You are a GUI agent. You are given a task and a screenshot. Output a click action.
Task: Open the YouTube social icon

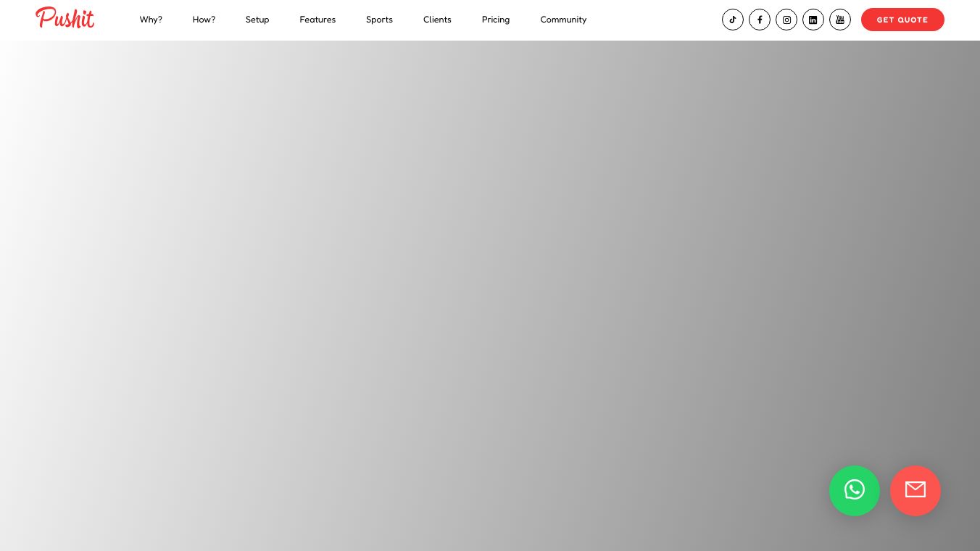click(840, 20)
